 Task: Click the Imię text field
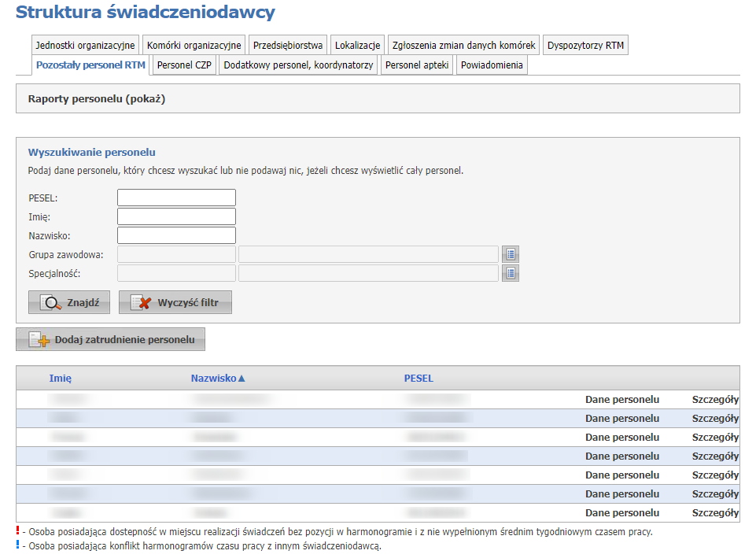(176, 216)
